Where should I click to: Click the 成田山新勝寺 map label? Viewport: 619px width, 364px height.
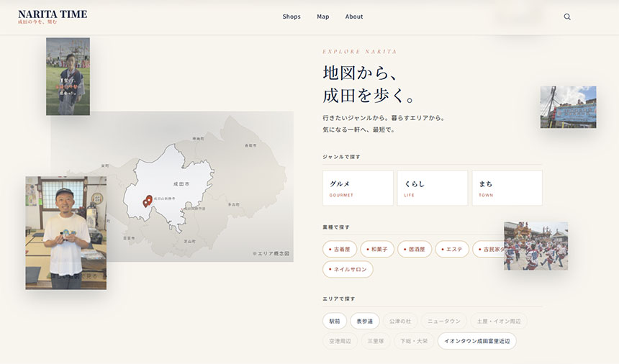(164, 199)
